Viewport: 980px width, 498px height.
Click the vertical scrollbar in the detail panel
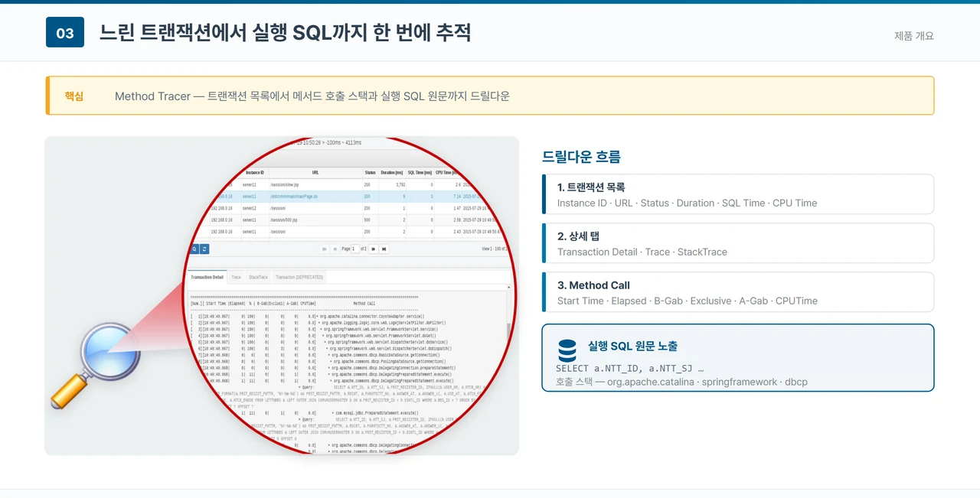(508, 333)
